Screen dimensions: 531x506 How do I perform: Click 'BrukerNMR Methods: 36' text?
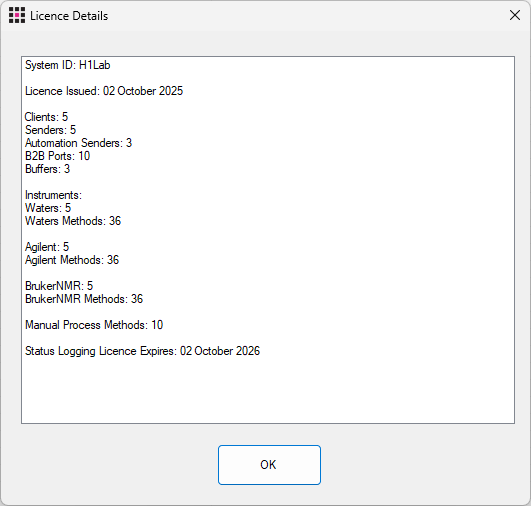coord(84,299)
